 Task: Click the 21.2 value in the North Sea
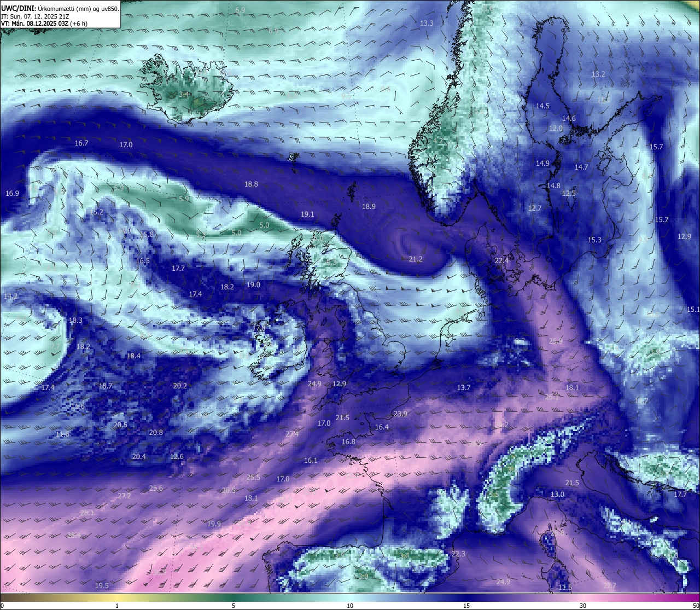pos(416,259)
